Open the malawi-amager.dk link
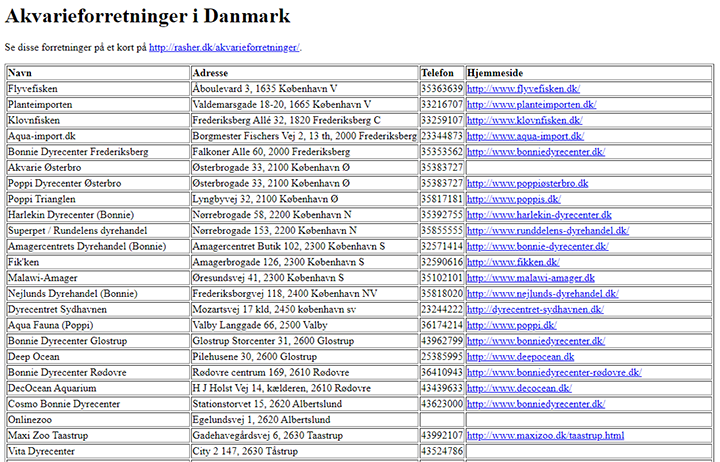This screenshot has height=462, width=720. pyautogui.click(x=531, y=278)
